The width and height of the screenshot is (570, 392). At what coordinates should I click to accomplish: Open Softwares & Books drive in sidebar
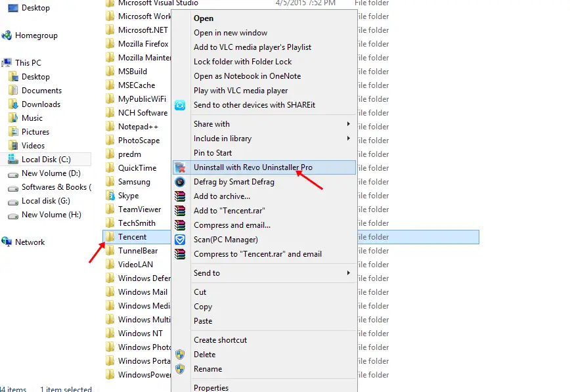point(56,187)
